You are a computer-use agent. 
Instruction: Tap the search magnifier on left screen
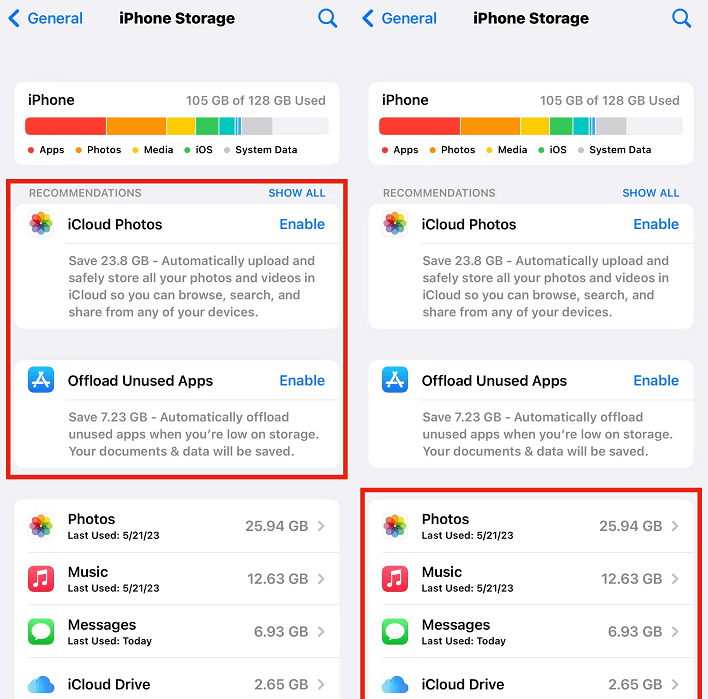tap(327, 19)
